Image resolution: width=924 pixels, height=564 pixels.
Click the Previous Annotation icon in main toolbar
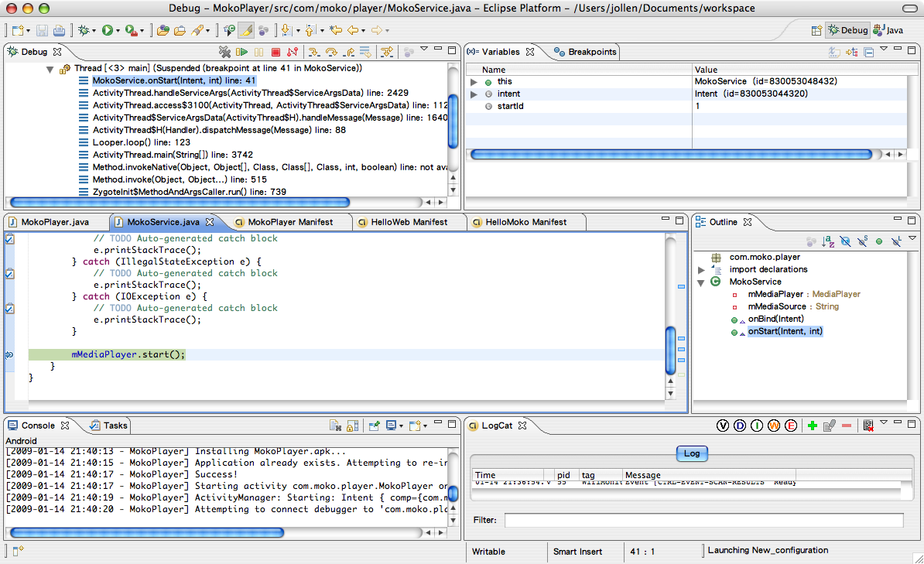[x=310, y=30]
